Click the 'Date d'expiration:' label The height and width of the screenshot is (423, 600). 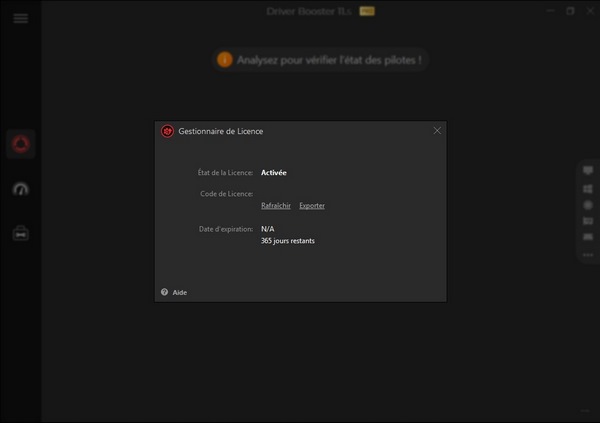pos(226,229)
